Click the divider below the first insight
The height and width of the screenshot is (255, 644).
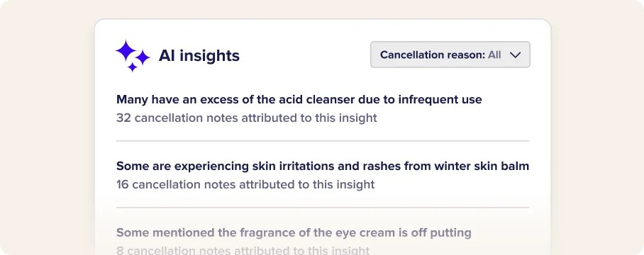tap(323, 141)
